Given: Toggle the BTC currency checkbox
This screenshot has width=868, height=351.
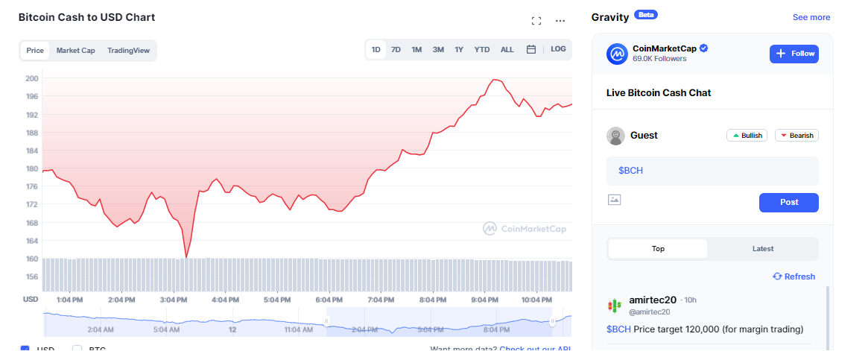Looking at the screenshot, I should click(77, 349).
